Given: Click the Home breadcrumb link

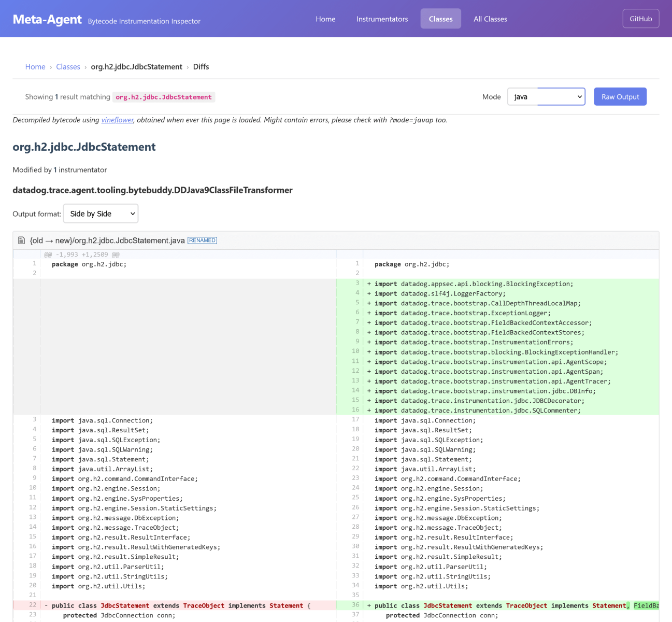Looking at the screenshot, I should coord(35,67).
